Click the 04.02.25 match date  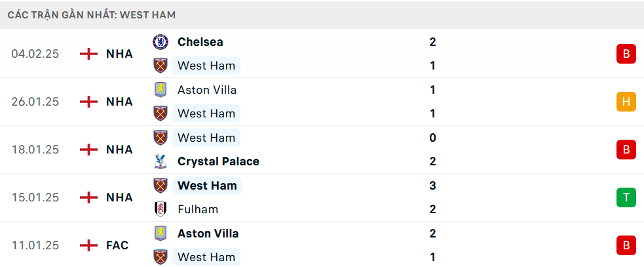[35, 54]
